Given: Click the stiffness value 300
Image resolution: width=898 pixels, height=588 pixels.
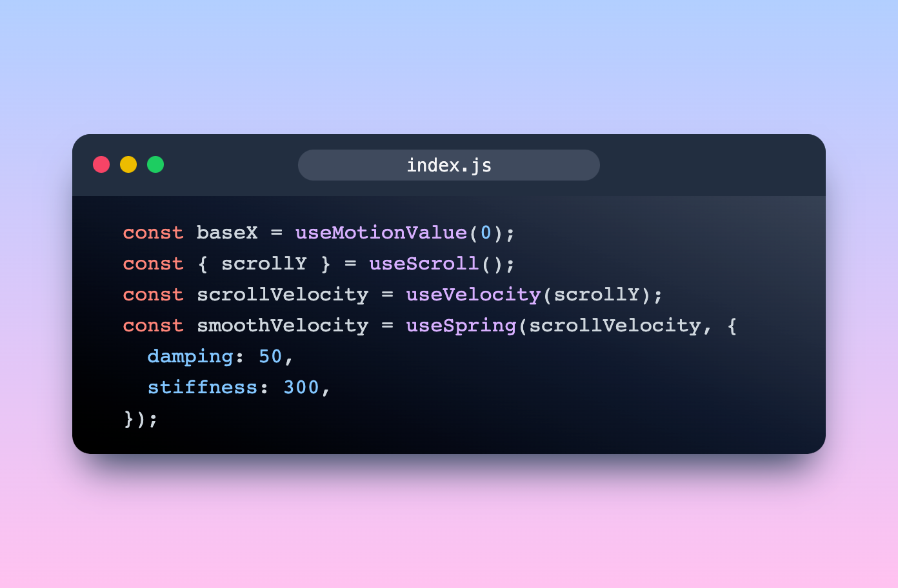Looking at the screenshot, I should [301, 387].
